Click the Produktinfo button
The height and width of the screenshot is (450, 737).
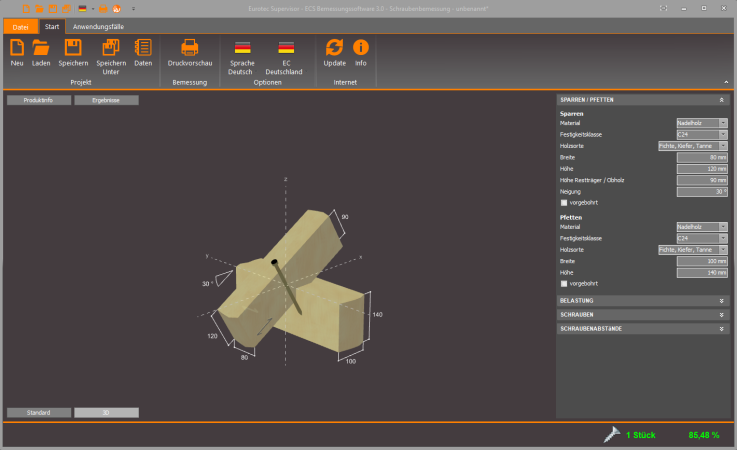coord(38,100)
